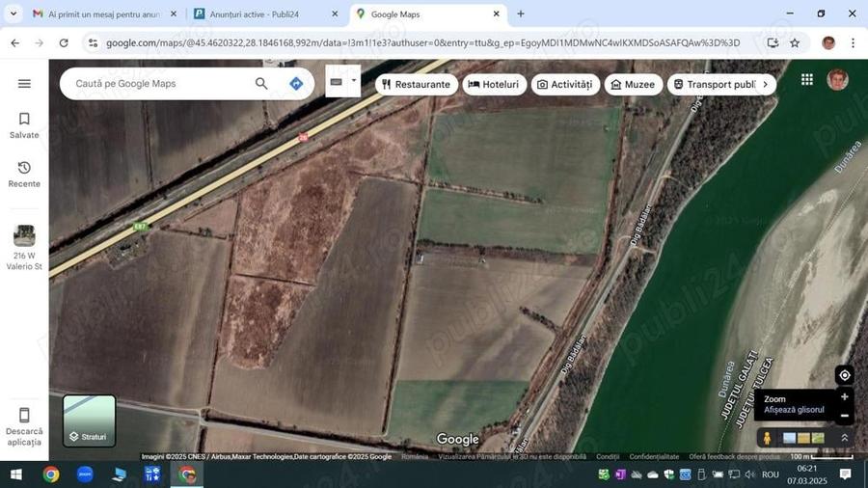Viewport: 868px width, 488px height.
Task: Click the install app icon in address bar
Action: tap(773, 42)
